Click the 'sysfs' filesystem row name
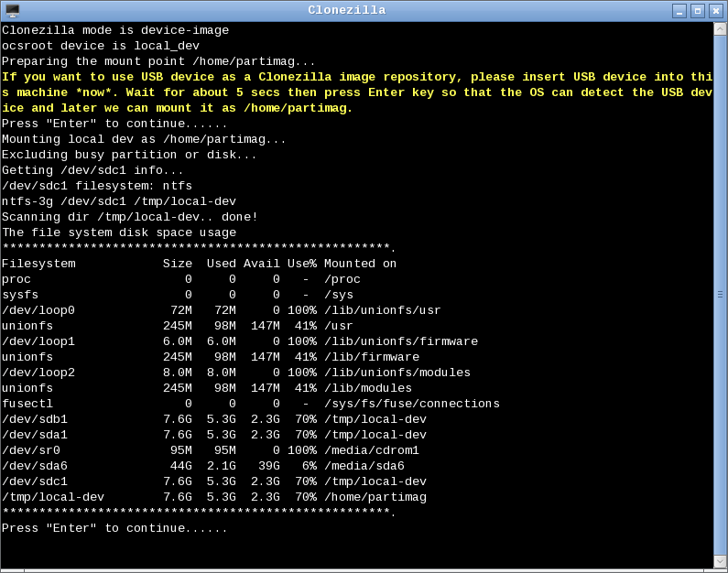Screen dimensions: 728x573 tap(20, 295)
